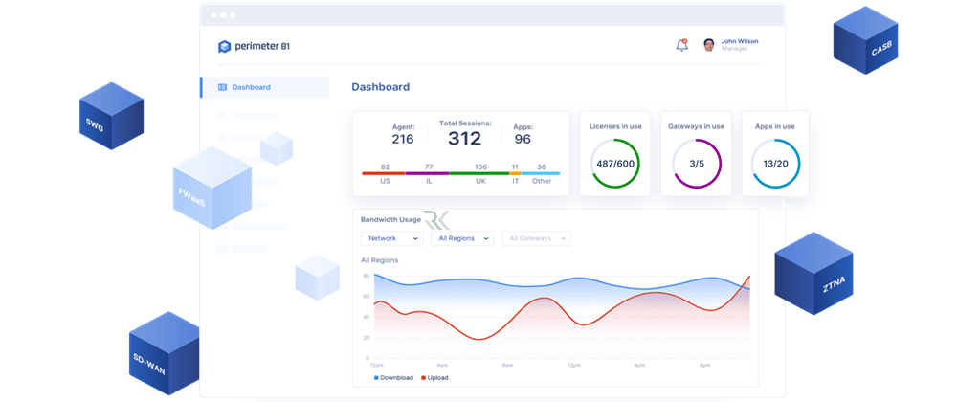The height and width of the screenshot is (402, 980).
Task: Click John Wilson's profile avatar
Action: point(709,45)
